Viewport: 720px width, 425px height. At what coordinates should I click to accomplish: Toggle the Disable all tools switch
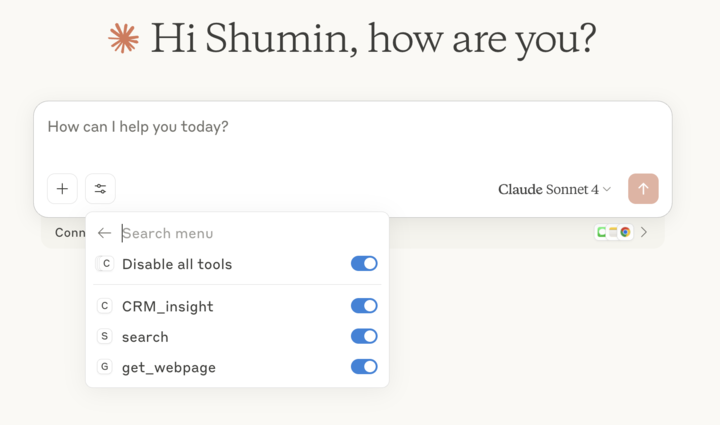tap(364, 264)
